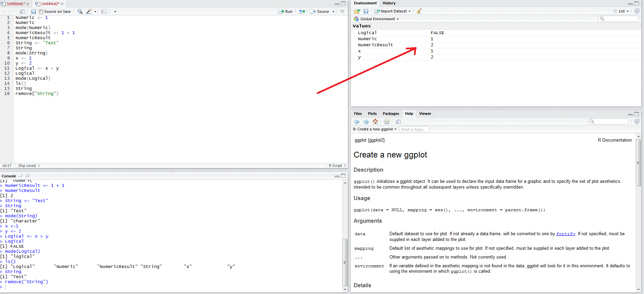
Task: Click editor line with ls()
Action: click(x=21, y=83)
